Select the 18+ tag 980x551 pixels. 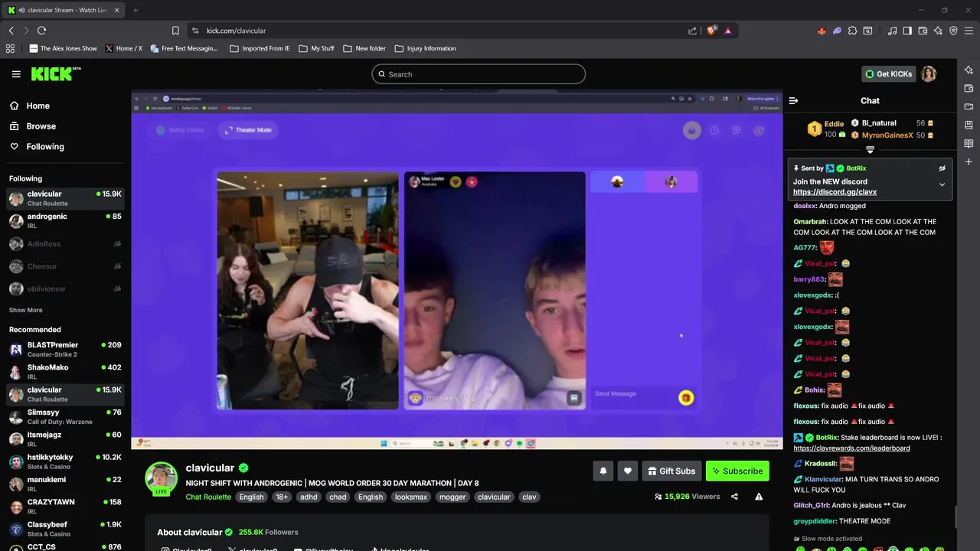(x=282, y=497)
